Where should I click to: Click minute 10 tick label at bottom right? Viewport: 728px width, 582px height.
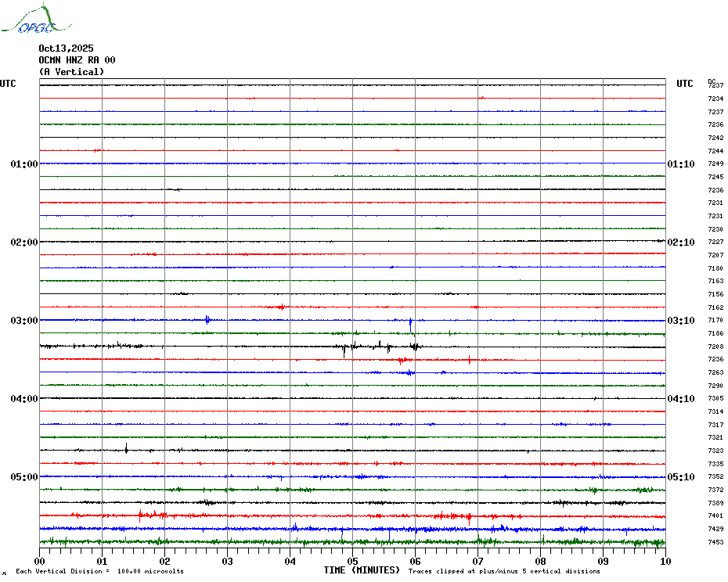664,561
